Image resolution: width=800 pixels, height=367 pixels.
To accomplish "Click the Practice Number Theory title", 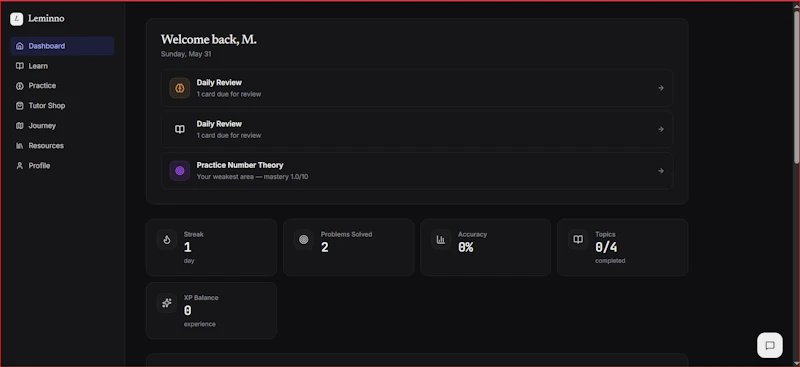I will pyautogui.click(x=240, y=165).
